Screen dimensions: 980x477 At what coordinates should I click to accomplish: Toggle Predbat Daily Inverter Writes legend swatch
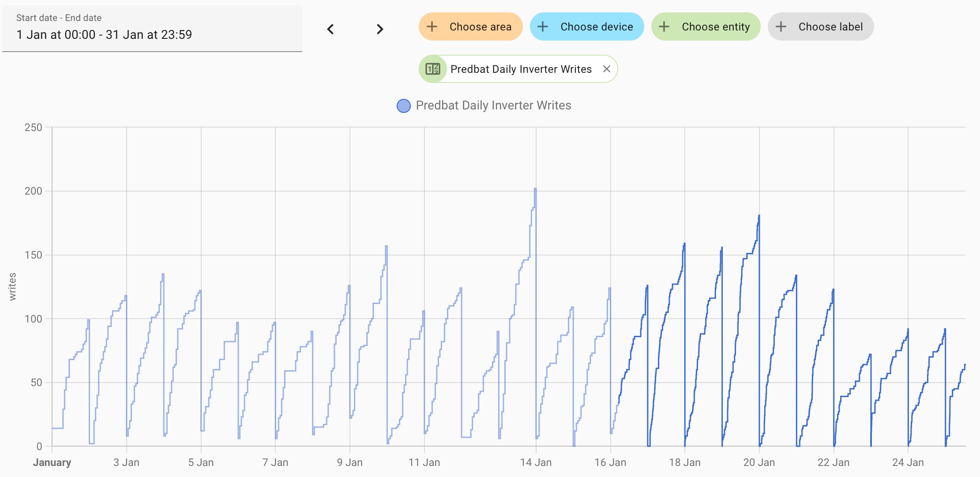click(x=404, y=106)
